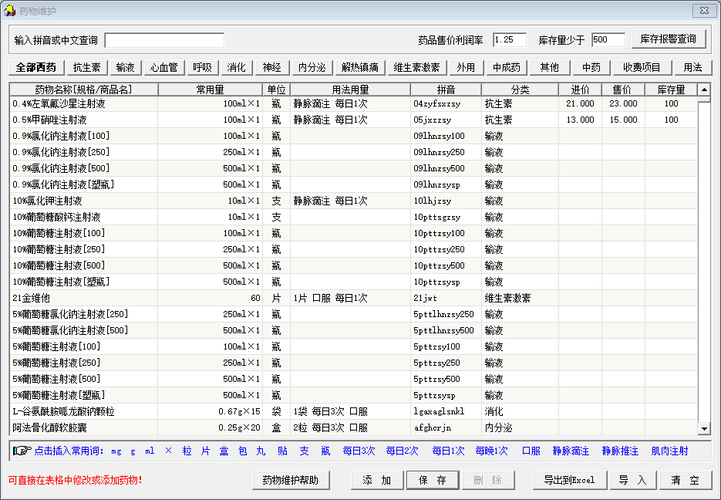Click the table scroll-up arrow
721x500 pixels.
pyautogui.click(x=704, y=89)
